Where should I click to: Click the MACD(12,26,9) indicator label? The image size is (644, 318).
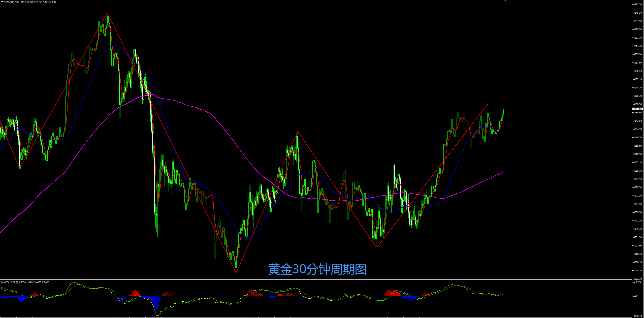pyautogui.click(x=10, y=282)
